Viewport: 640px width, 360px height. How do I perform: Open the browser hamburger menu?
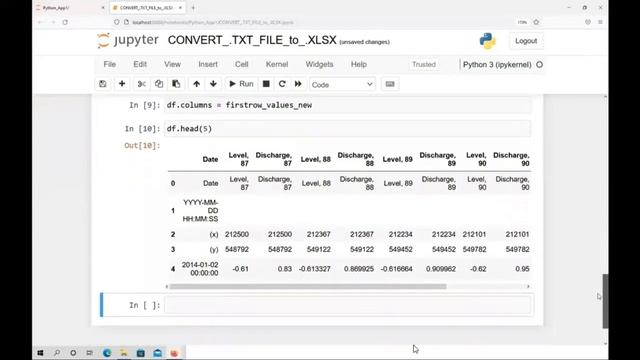click(600, 22)
